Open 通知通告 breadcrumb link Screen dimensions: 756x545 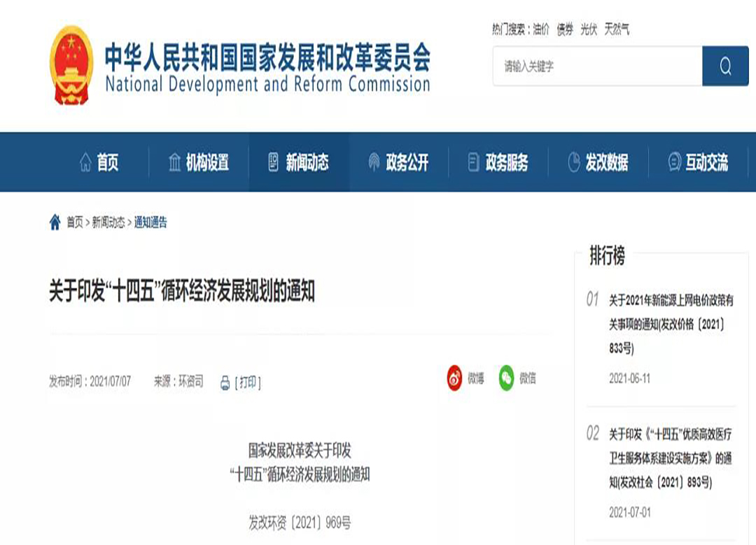[x=150, y=222]
